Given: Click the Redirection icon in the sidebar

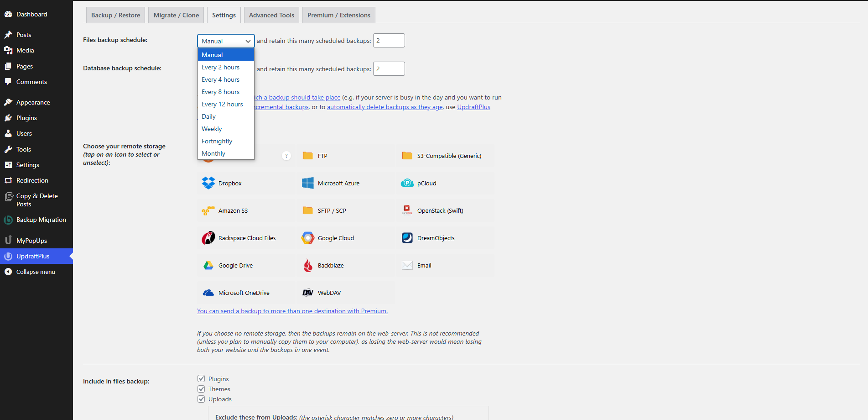Looking at the screenshot, I should [8, 180].
